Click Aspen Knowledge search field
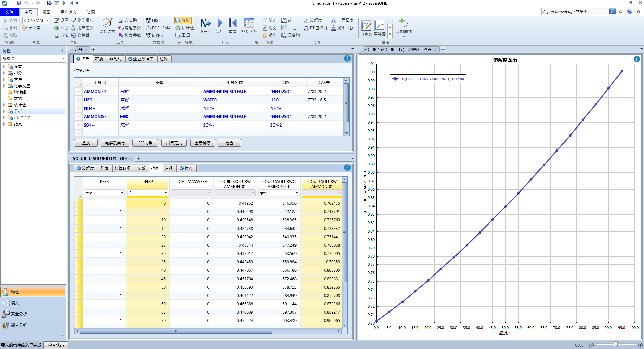This screenshot has width=644, height=349. [575, 11]
